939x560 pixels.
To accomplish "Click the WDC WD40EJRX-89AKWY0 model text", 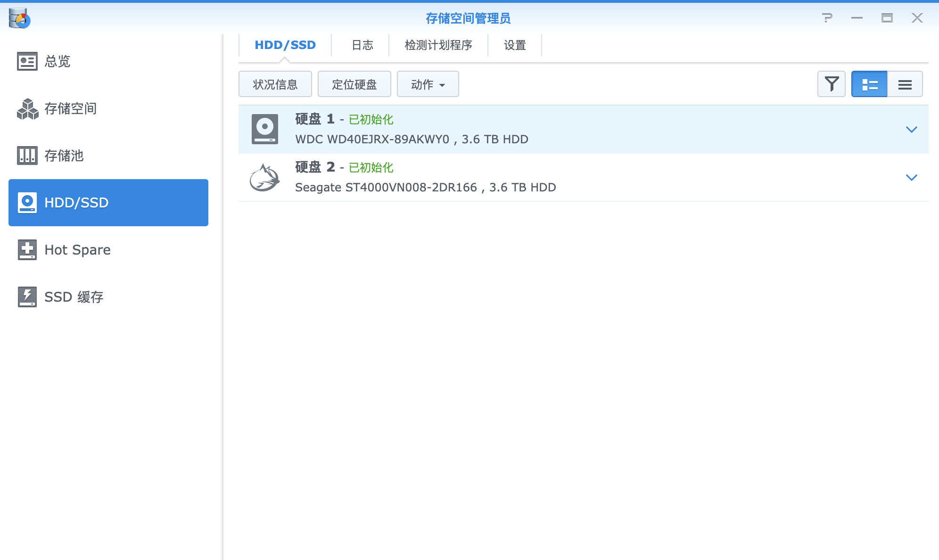I will (x=372, y=139).
